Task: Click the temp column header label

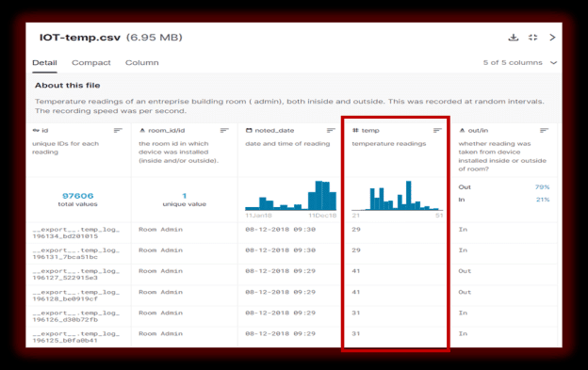Action: click(x=370, y=130)
